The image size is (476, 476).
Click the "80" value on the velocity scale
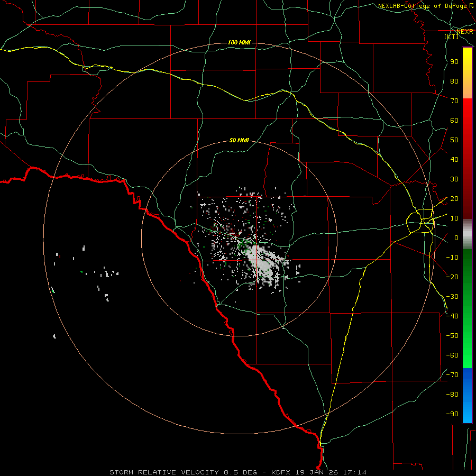coord(454,81)
